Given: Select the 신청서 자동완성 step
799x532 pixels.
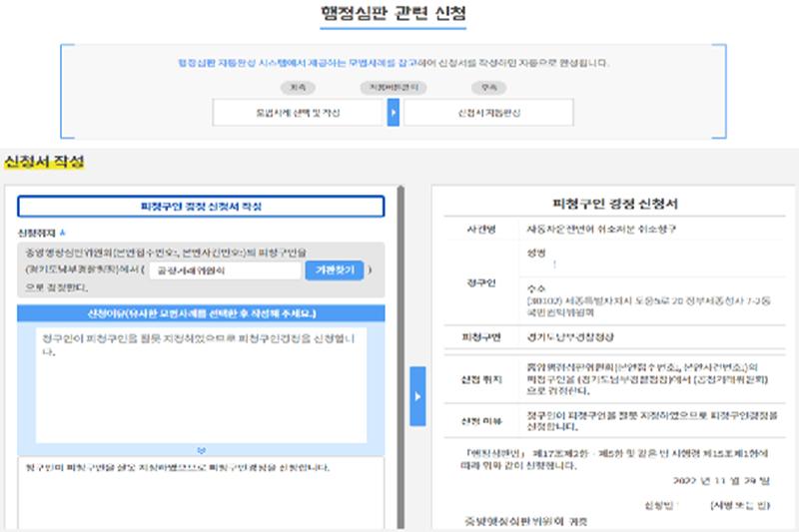Looking at the screenshot, I should pyautogui.click(x=489, y=113).
